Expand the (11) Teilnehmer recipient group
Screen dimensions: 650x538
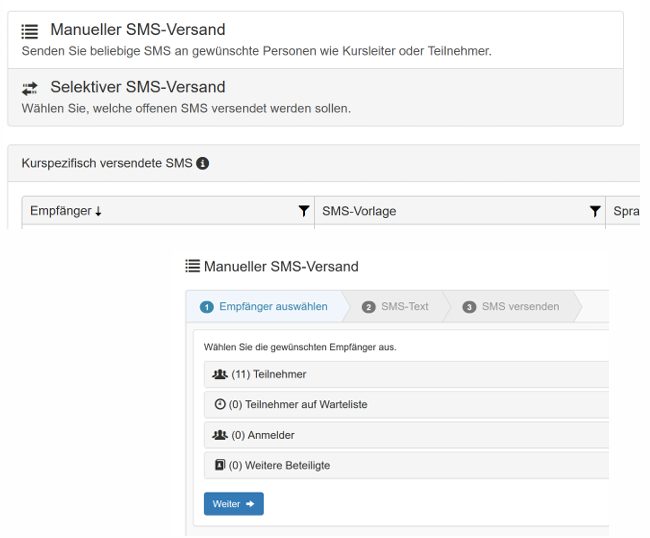click(400, 374)
